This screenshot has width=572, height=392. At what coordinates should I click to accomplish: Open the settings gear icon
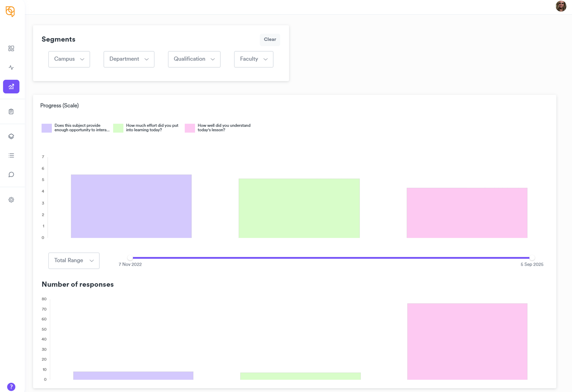click(11, 200)
